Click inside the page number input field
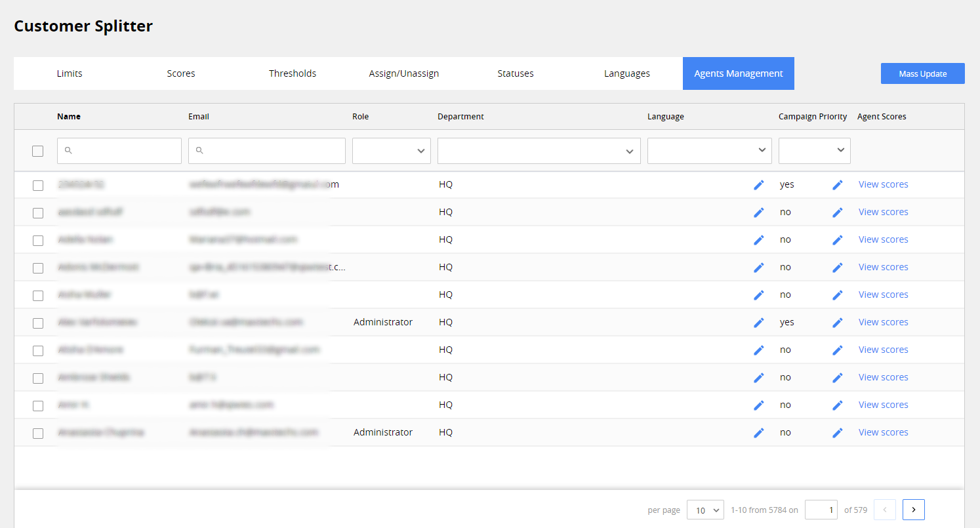The height and width of the screenshot is (528, 980). (x=821, y=509)
